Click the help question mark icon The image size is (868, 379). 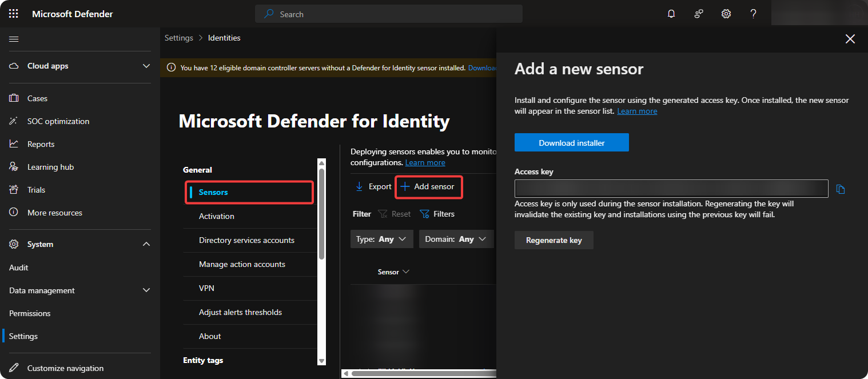coord(754,14)
